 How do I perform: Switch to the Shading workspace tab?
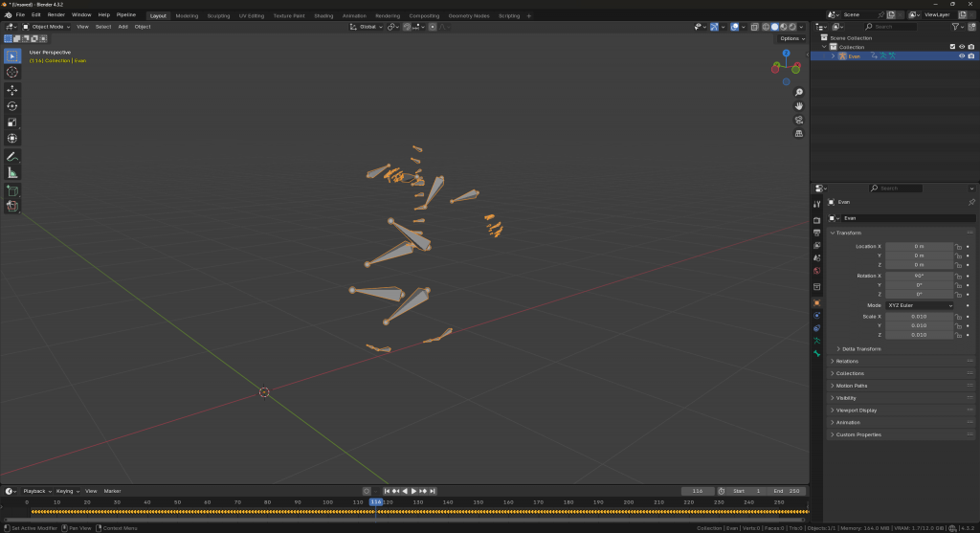coord(323,15)
